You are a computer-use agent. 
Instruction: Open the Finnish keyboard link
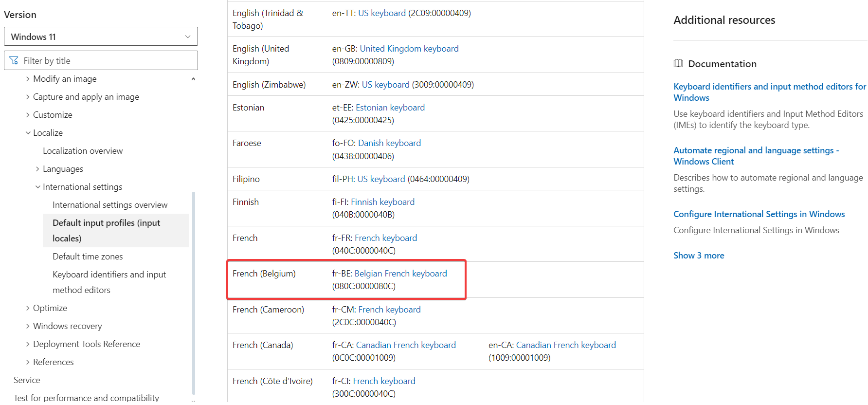click(x=382, y=202)
